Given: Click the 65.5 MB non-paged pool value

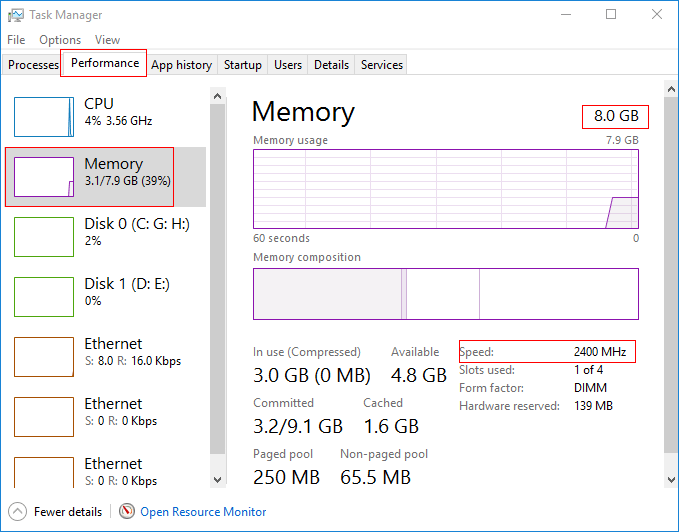Looking at the screenshot, I should click(x=375, y=477).
